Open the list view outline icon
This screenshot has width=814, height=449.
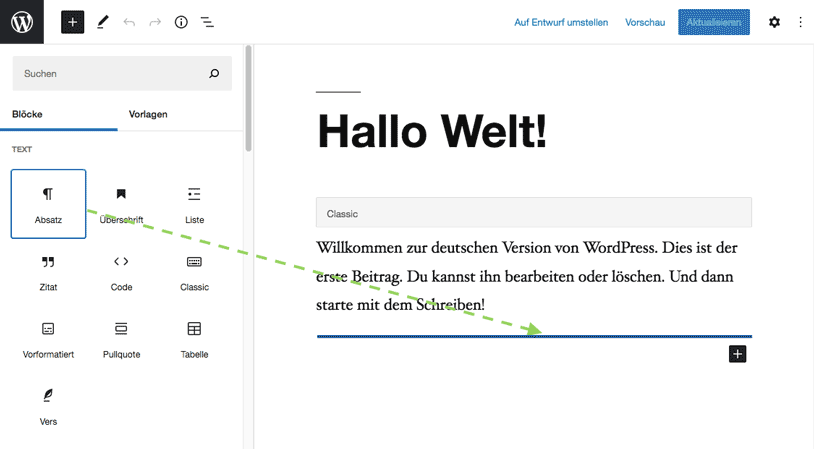coord(207,22)
